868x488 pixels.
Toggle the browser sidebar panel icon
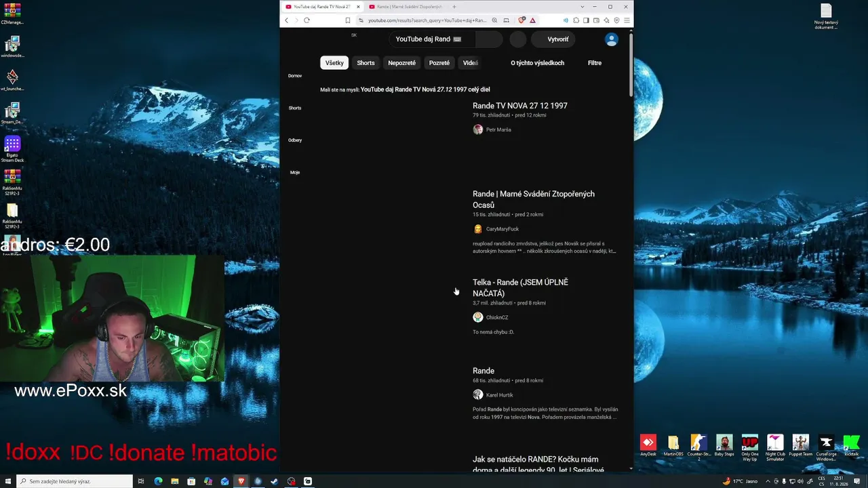tap(587, 20)
